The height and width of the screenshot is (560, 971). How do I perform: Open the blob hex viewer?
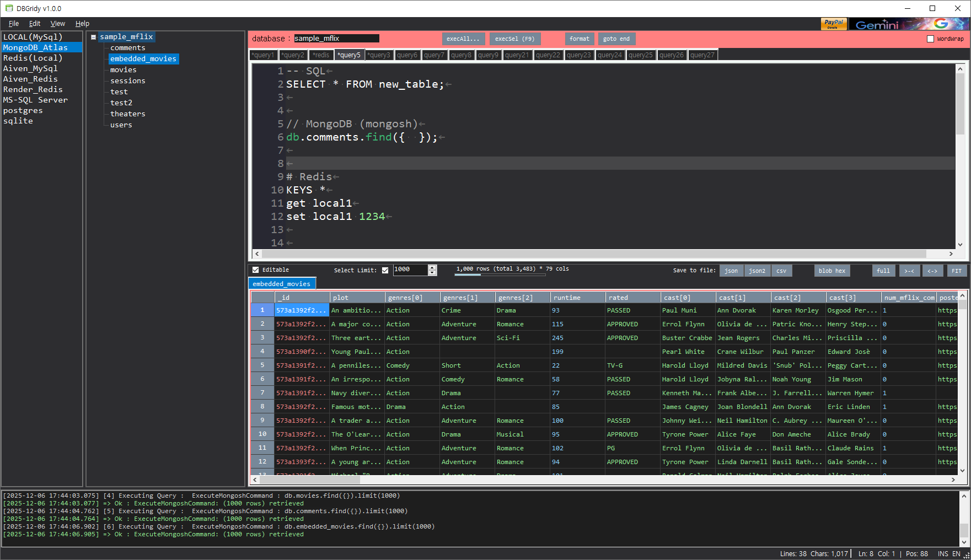click(832, 271)
